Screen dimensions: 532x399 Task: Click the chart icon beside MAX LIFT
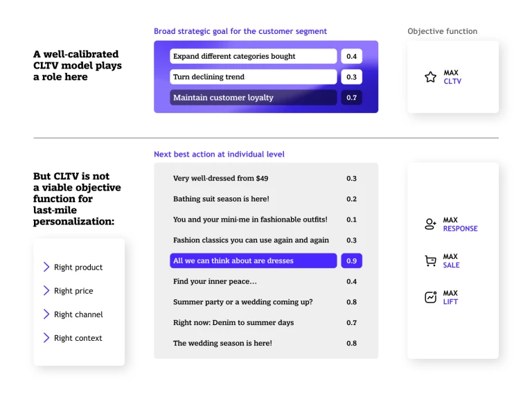point(430,297)
